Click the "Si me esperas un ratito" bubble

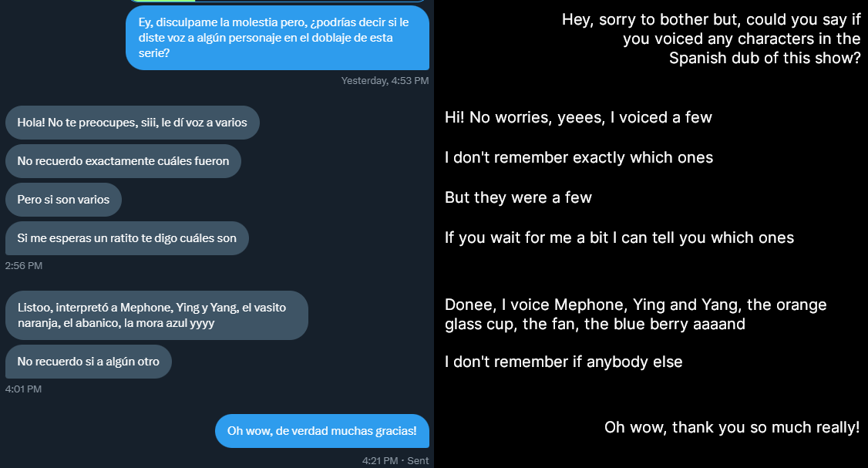point(126,238)
